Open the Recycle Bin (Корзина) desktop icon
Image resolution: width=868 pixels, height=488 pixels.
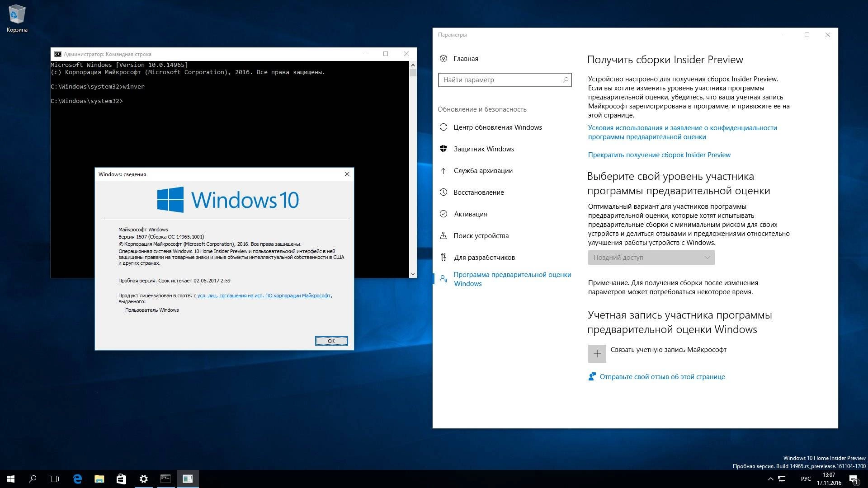point(17,19)
